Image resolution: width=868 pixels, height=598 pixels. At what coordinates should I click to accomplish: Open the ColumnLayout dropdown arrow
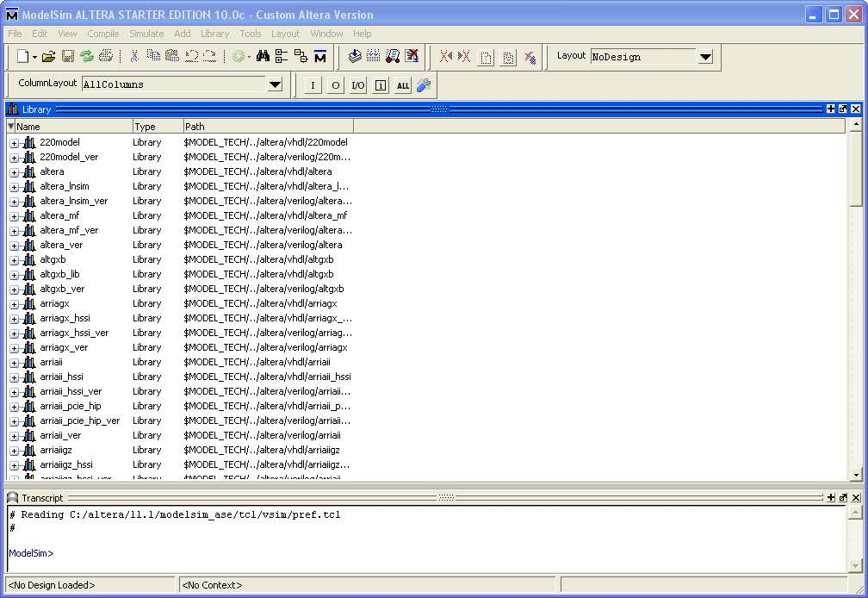276,84
